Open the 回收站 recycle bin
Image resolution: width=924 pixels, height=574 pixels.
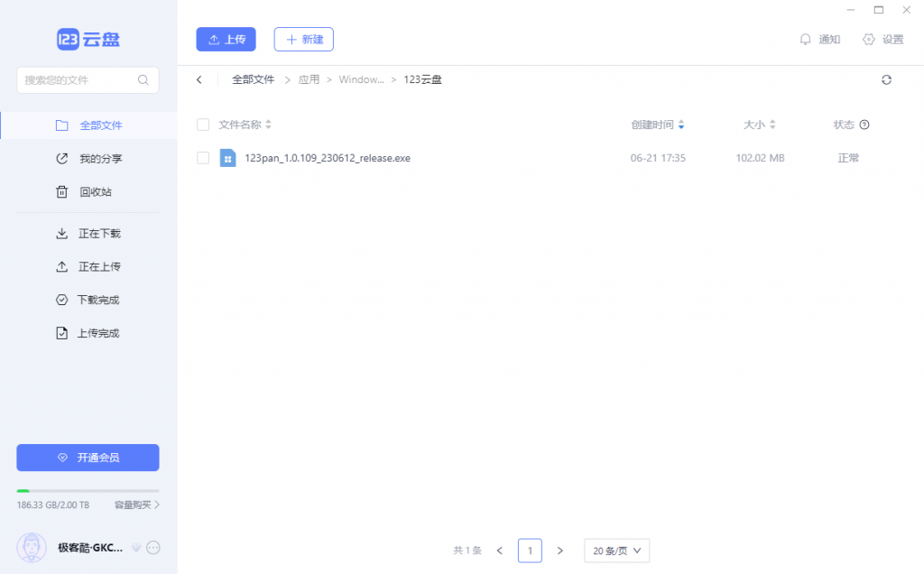88,191
